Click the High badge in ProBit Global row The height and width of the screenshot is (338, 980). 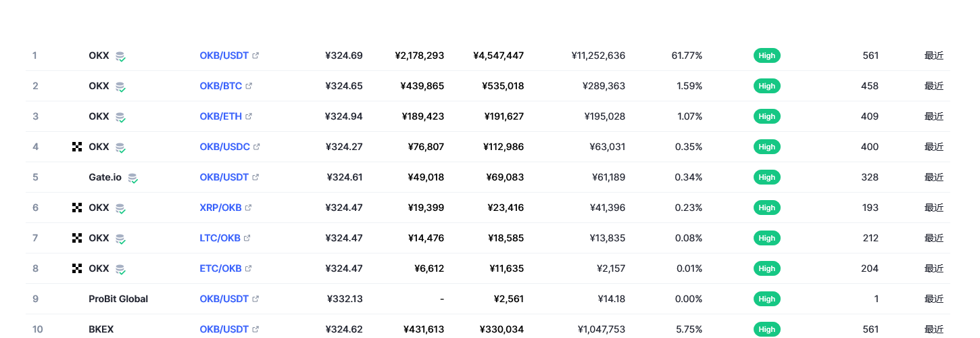point(767,299)
